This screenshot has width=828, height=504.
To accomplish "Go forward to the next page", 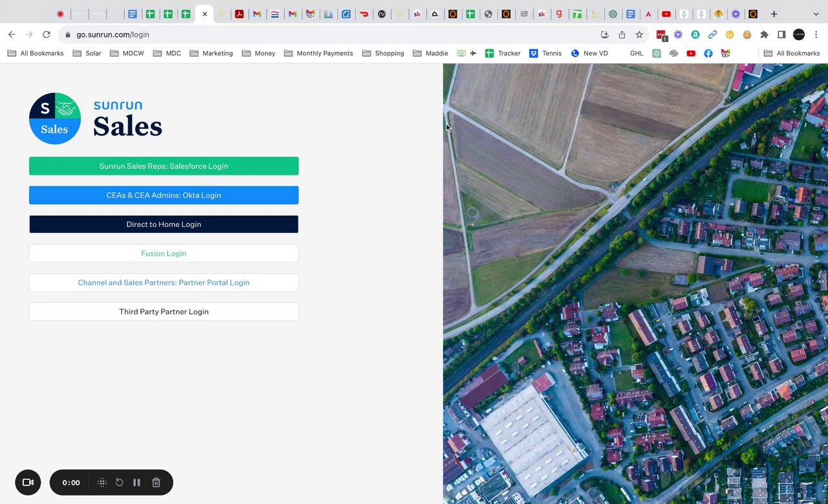I will pyautogui.click(x=29, y=34).
